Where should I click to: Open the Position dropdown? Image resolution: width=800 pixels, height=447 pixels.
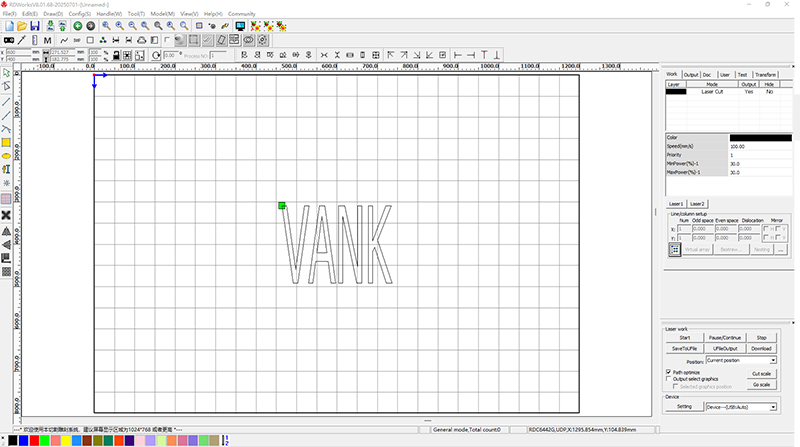773,359
